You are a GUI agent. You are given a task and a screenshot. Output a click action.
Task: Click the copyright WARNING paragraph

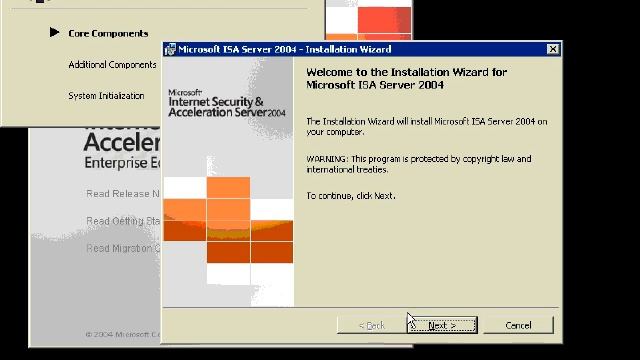click(x=419, y=164)
